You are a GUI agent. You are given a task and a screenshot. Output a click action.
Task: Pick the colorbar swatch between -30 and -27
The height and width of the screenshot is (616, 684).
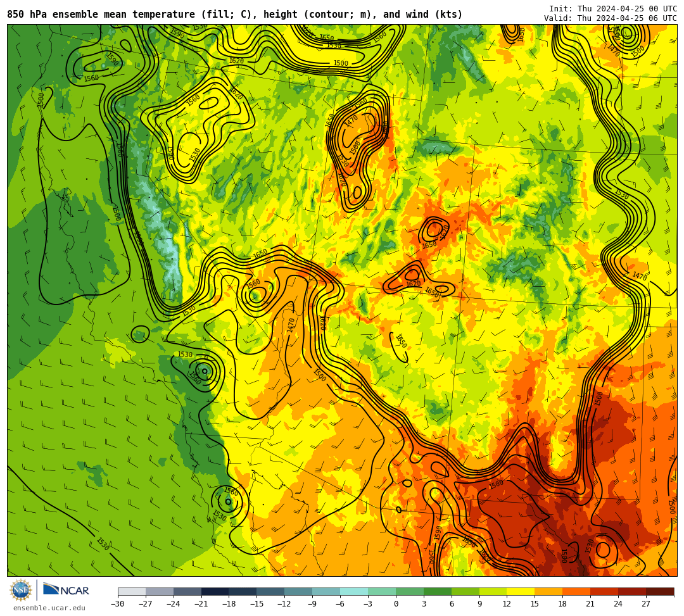click(132, 591)
